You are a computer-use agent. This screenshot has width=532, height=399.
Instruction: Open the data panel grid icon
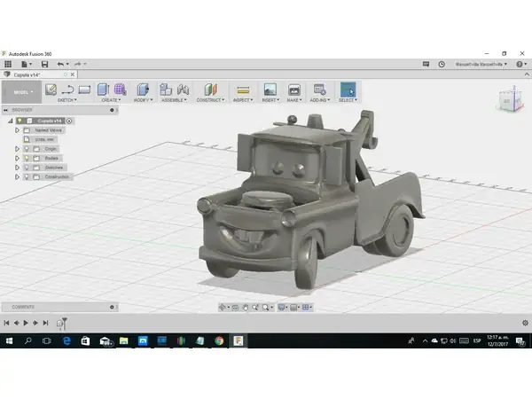tap(8, 64)
